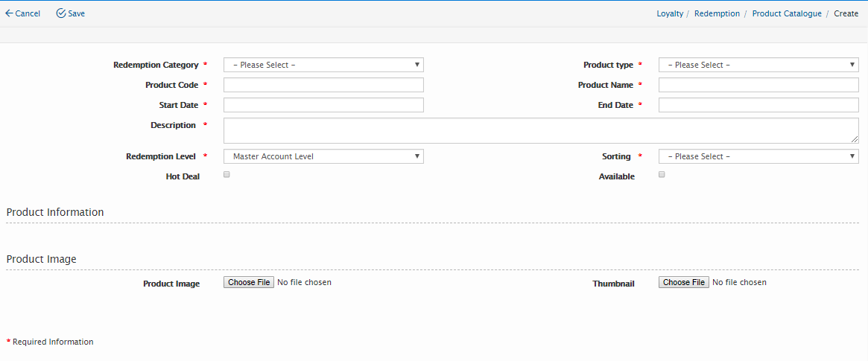Choose File for Thumbnail
Screen dimensions: 868x361
[x=684, y=283]
